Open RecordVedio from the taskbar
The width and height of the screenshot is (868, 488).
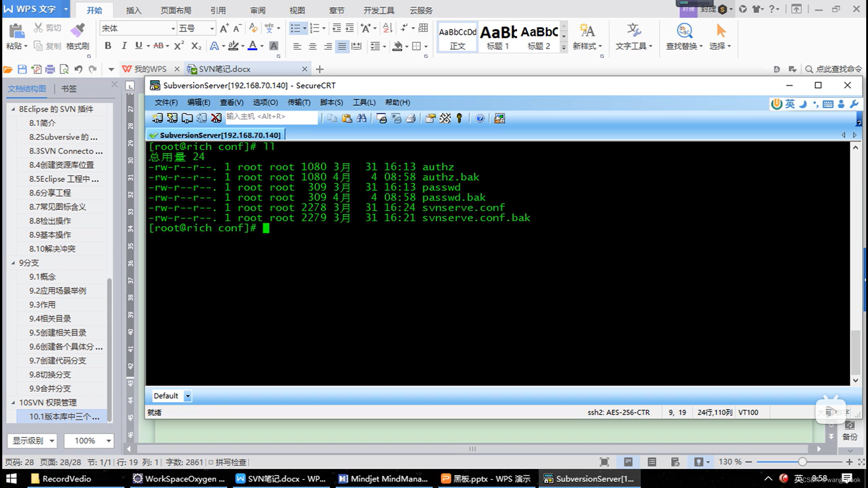click(61, 479)
